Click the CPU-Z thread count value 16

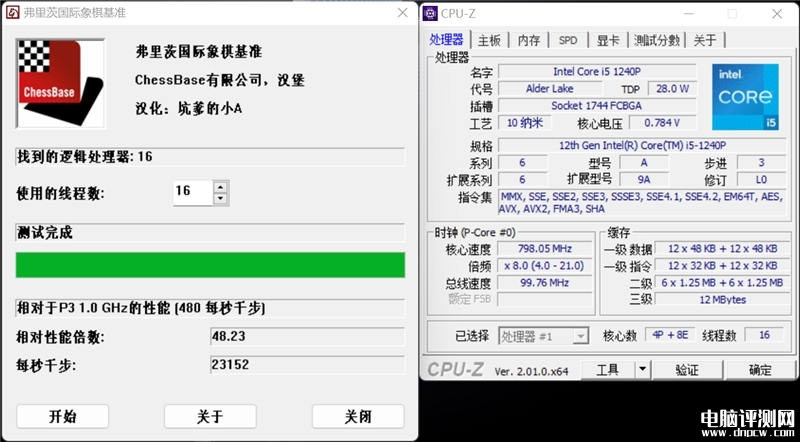[x=764, y=335]
